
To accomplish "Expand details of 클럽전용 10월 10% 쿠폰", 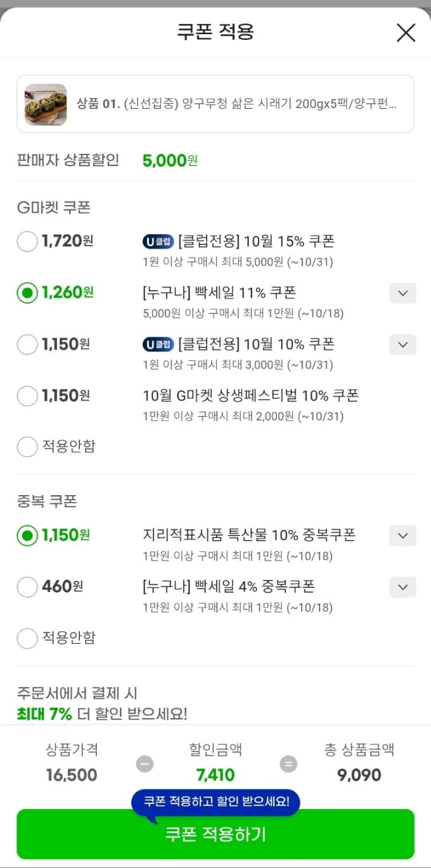I will [x=402, y=344].
